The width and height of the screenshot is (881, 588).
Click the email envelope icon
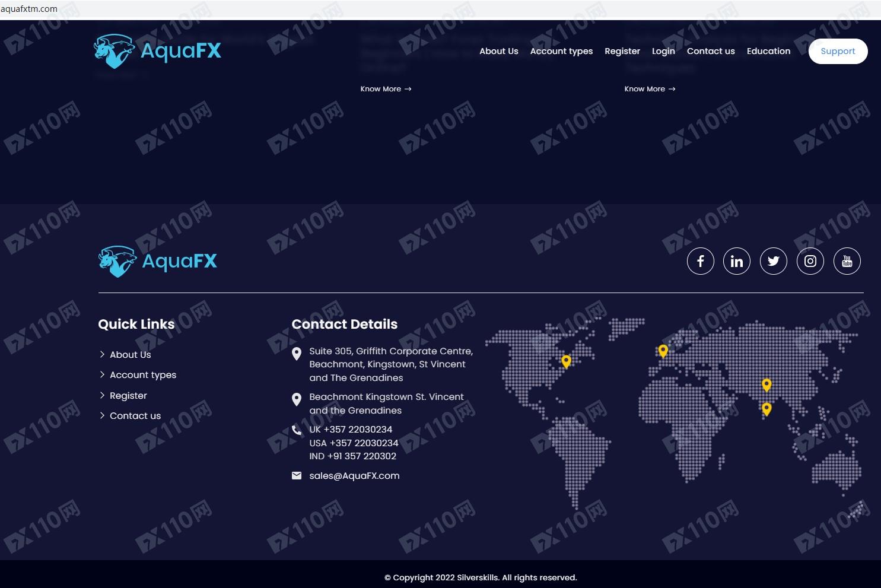297,476
